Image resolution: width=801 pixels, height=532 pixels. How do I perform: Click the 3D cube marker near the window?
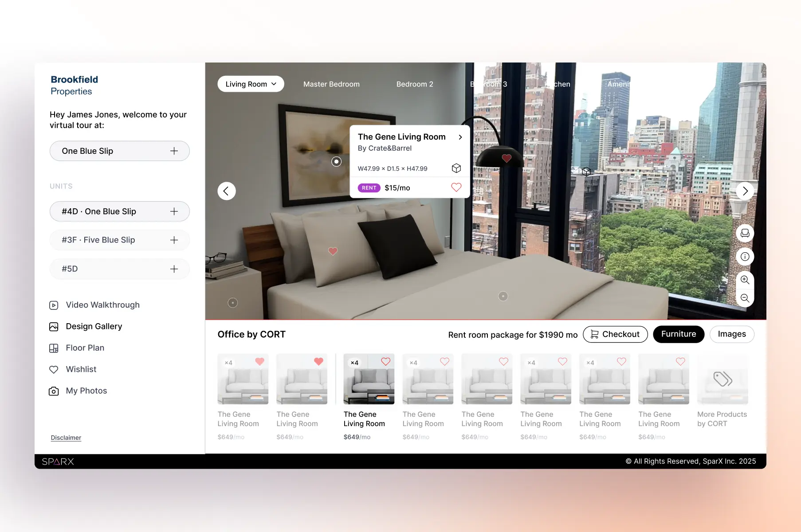coord(586,172)
